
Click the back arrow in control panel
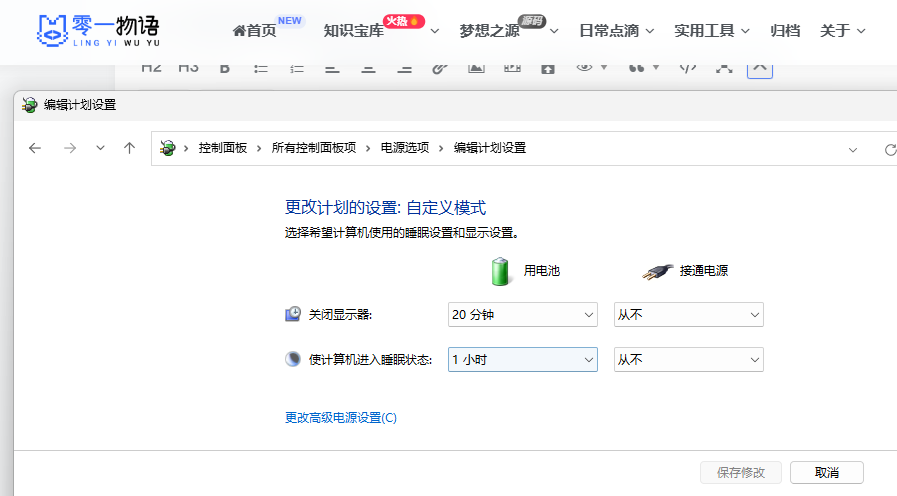coord(35,148)
